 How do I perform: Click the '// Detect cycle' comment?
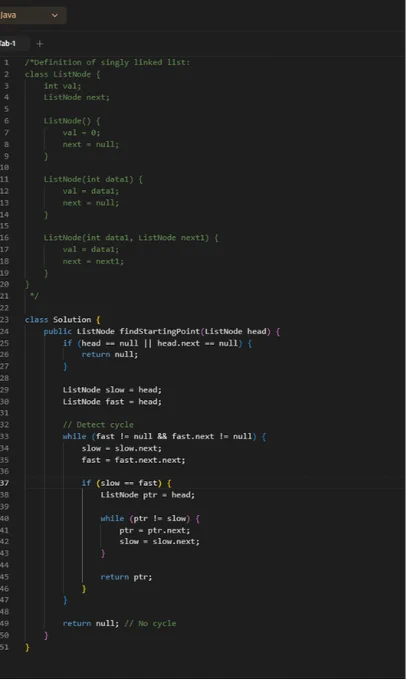(x=98, y=425)
